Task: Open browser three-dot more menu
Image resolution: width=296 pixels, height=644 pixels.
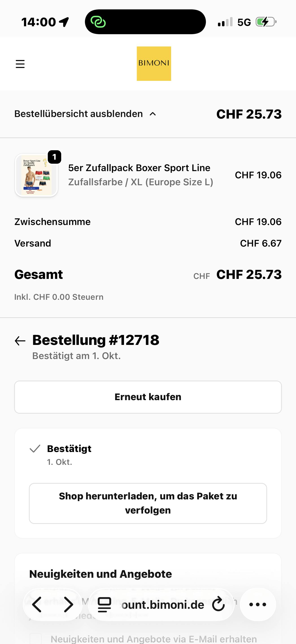Action: 258,604
